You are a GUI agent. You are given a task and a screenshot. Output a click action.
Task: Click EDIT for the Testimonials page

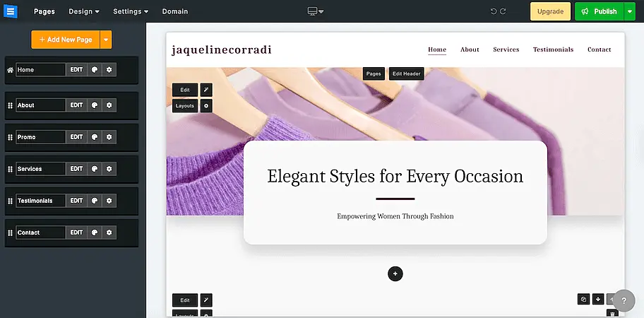pyautogui.click(x=76, y=201)
